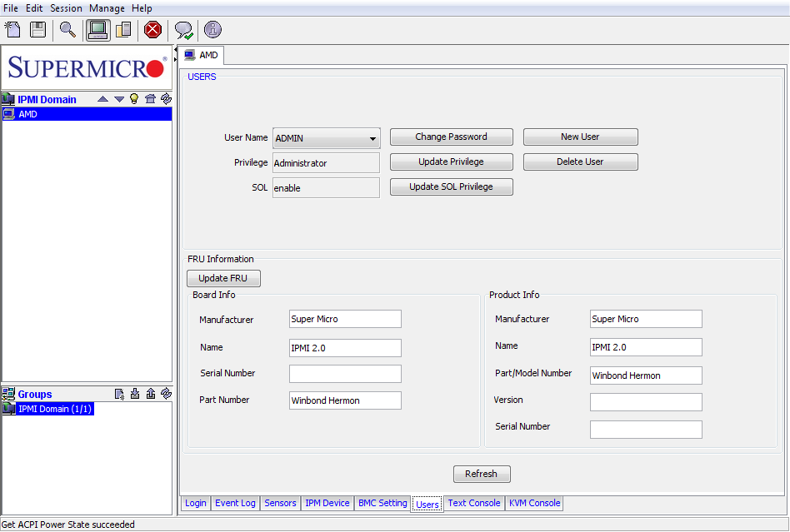Switch to the Sensors tab
The image size is (790, 532).
click(280, 503)
